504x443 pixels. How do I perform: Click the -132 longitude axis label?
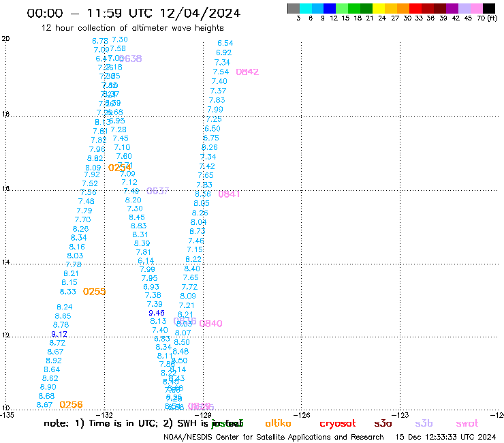pyautogui.click(x=105, y=415)
